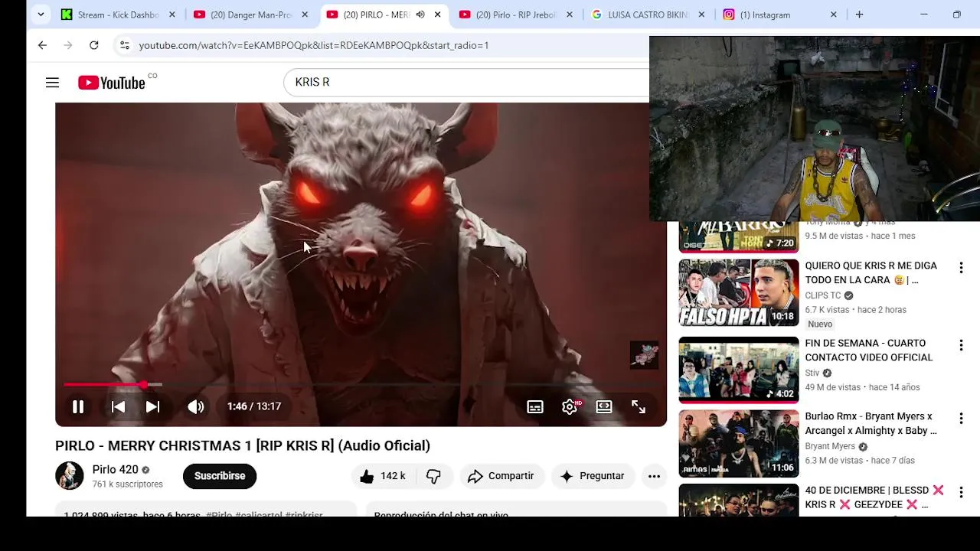Viewport: 980px width, 551px height.
Task: Switch the player to theater mode
Action: pos(604,406)
